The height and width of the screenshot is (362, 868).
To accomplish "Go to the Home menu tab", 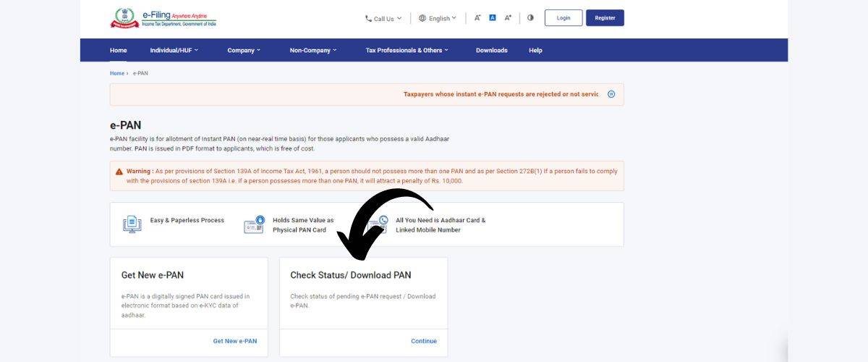I will coord(119,51).
